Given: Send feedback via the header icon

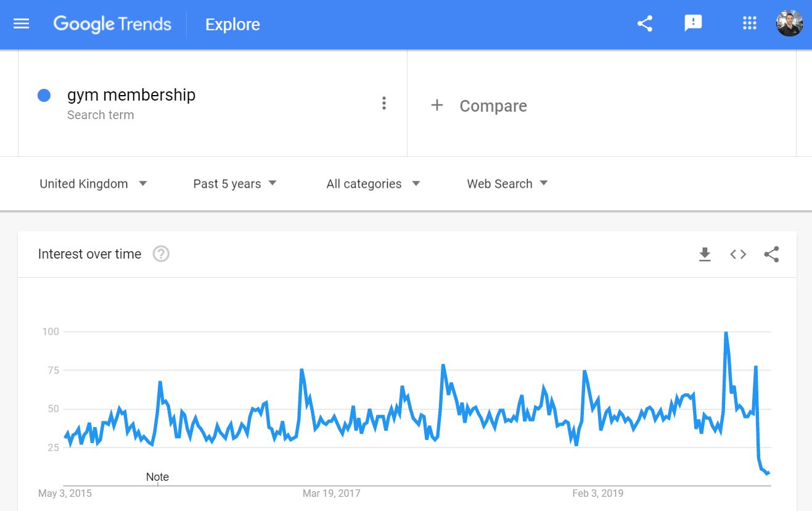Looking at the screenshot, I should pyautogui.click(x=693, y=24).
